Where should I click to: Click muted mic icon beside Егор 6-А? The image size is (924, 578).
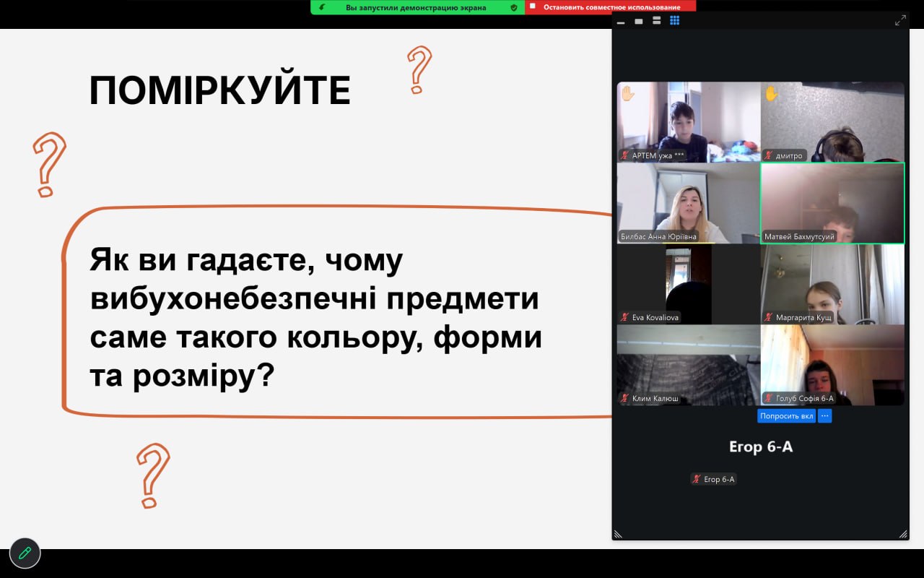pos(696,479)
